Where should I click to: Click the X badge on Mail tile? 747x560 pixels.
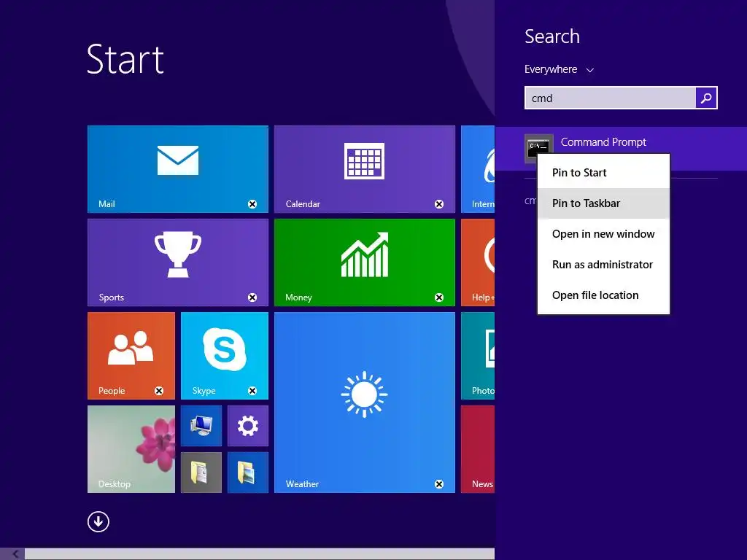[x=252, y=204]
